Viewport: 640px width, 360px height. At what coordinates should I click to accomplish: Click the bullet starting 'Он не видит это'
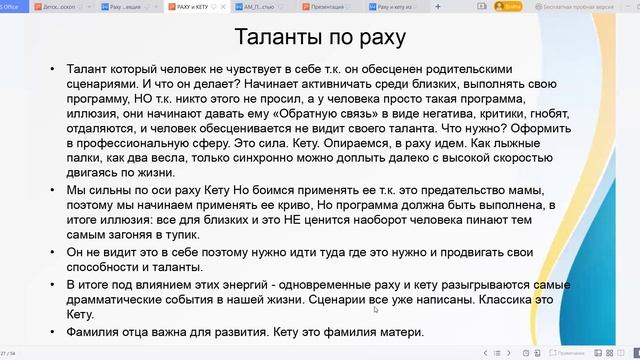tap(300, 260)
